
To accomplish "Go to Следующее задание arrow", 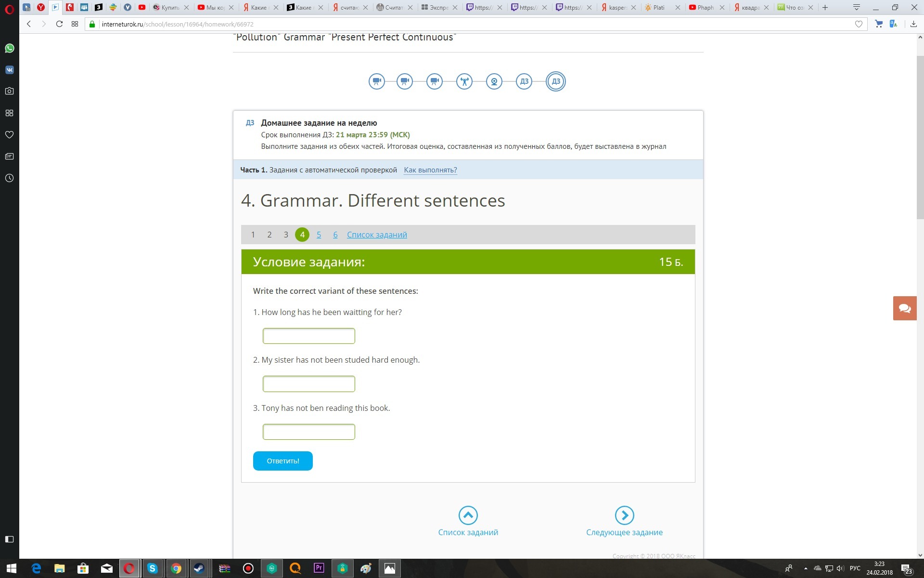I will [x=624, y=515].
